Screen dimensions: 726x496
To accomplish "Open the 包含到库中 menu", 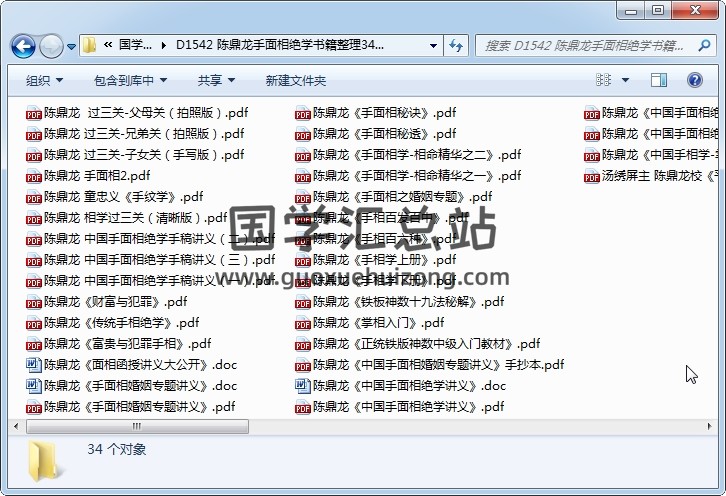I will coord(130,81).
